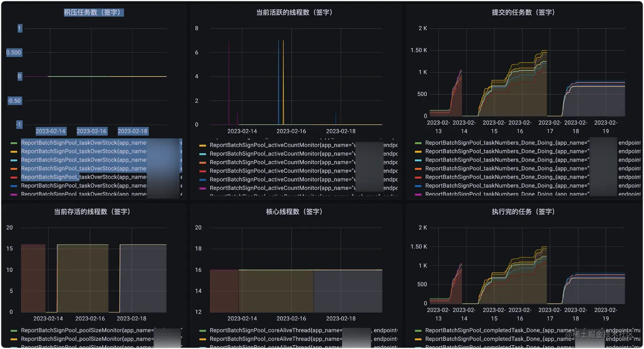This screenshot has height=349, width=644.
Task: Toggle the orange ReportBatchSignPool_activeCountMonitor series label
Action: point(282,162)
